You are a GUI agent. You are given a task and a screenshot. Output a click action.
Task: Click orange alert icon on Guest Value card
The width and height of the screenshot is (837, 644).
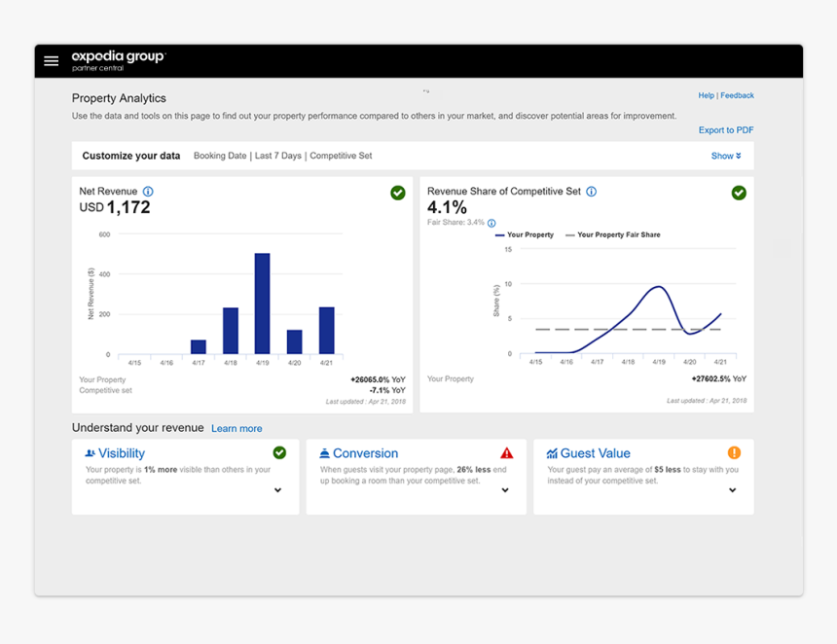(734, 452)
